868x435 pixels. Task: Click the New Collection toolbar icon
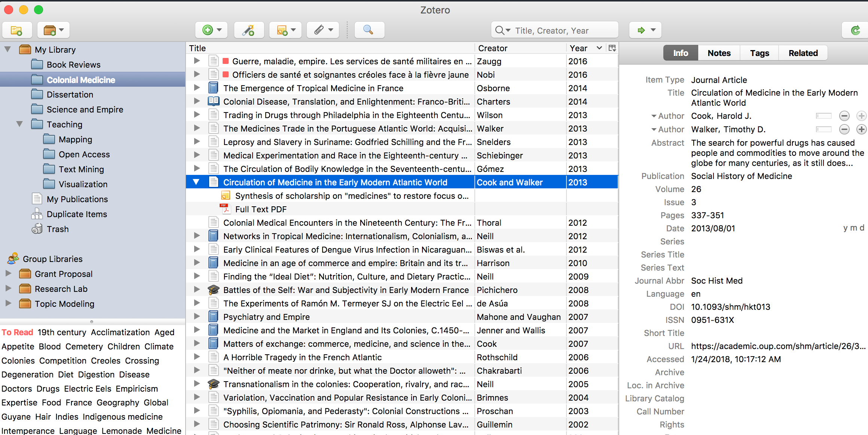16,30
